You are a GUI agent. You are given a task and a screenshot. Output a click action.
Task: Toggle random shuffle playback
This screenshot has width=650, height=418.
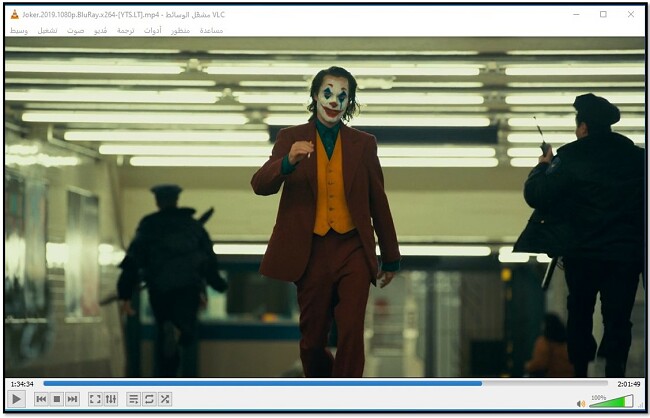165,399
